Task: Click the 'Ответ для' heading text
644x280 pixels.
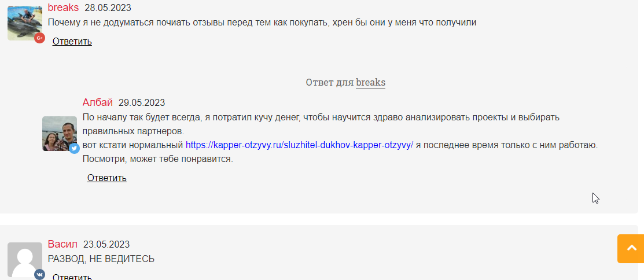Action: 330,83
